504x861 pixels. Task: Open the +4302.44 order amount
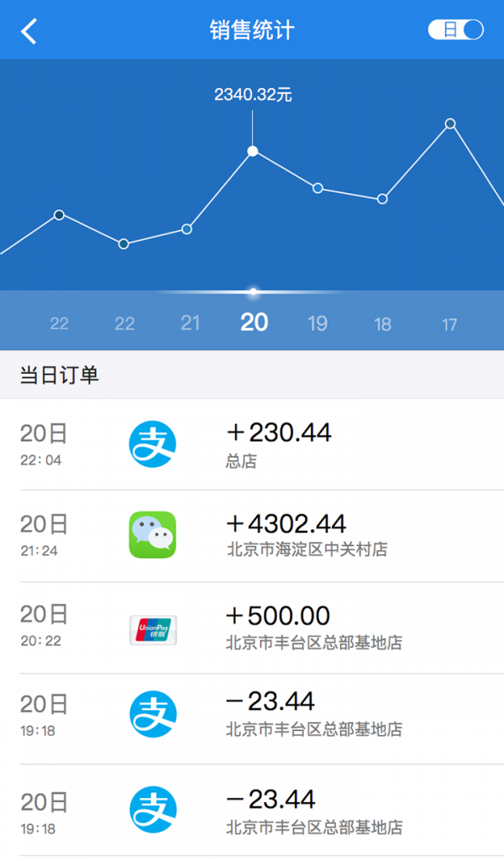pyautogui.click(x=286, y=524)
